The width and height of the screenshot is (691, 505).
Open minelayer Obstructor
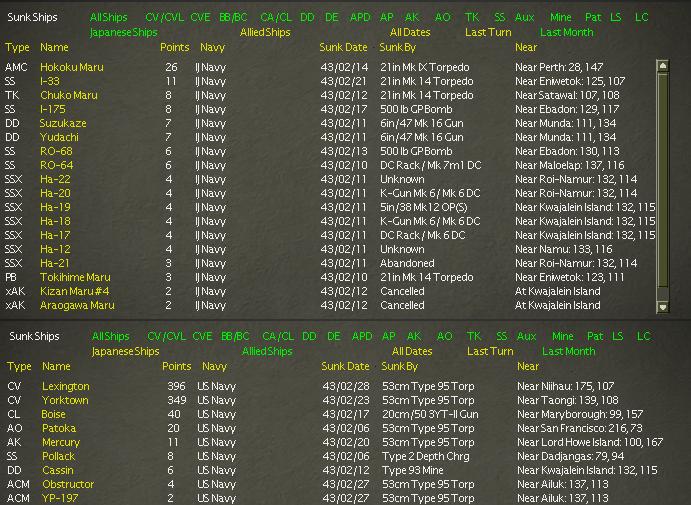coord(68,484)
